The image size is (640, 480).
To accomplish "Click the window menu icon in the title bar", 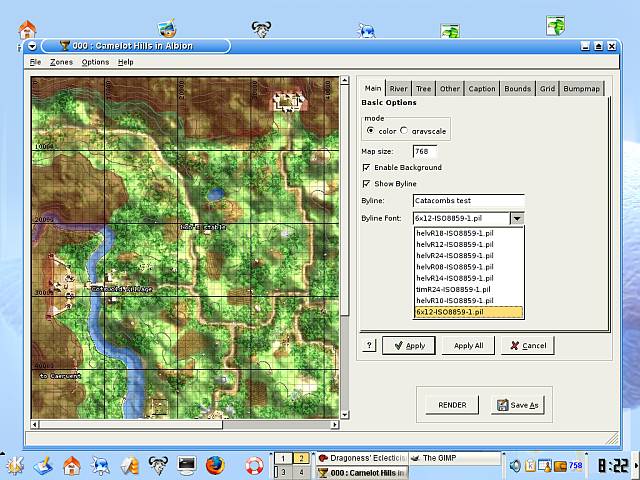I will pyautogui.click(x=33, y=45).
